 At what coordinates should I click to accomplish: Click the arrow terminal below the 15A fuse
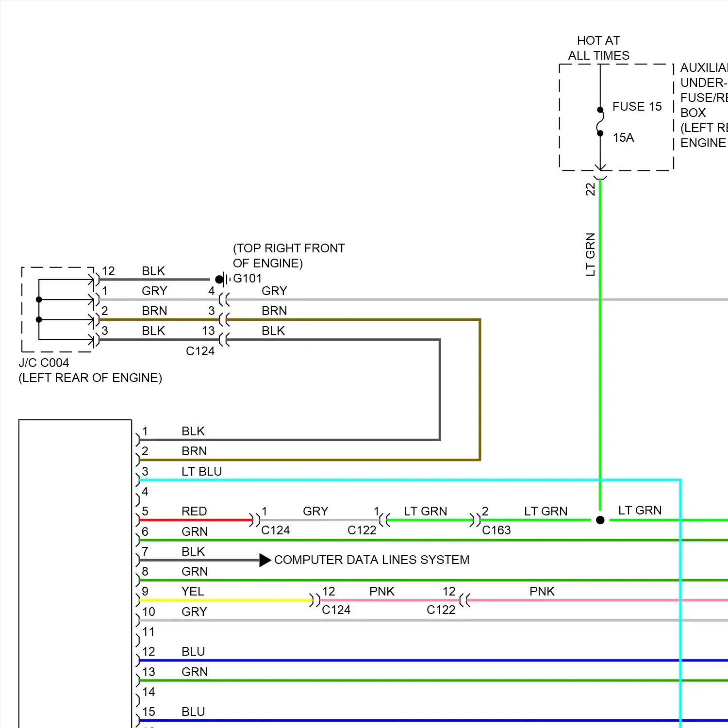(600, 167)
